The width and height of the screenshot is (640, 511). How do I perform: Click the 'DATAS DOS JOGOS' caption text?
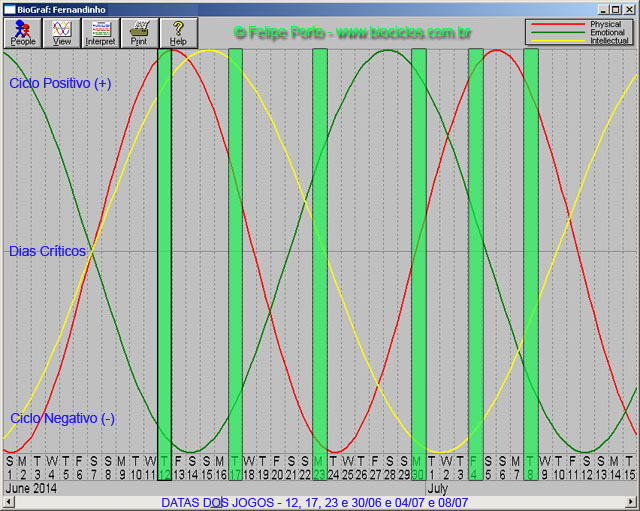coord(314,502)
